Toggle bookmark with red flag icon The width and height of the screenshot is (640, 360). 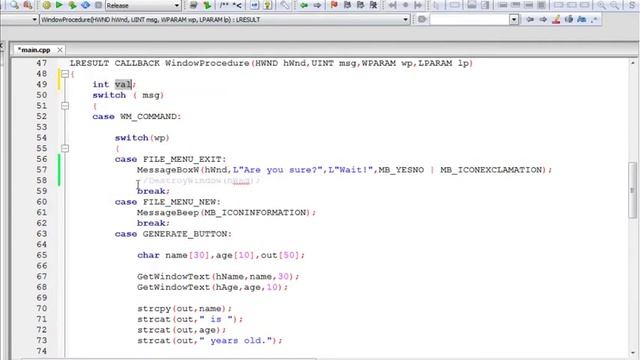tap(334, 5)
